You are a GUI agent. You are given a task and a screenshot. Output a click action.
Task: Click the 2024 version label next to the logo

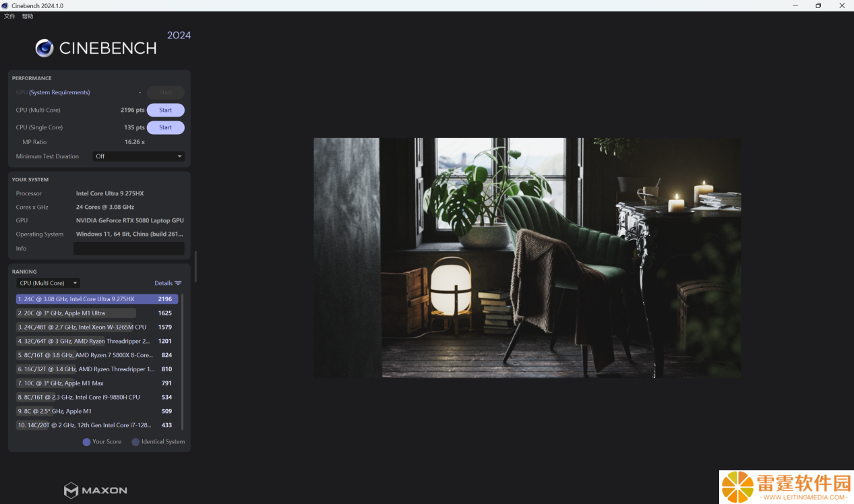click(179, 35)
